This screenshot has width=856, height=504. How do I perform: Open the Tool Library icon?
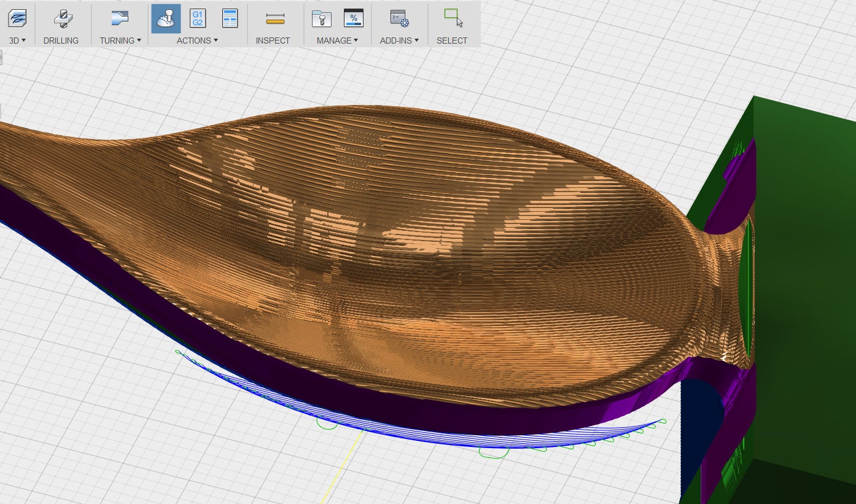click(x=321, y=18)
